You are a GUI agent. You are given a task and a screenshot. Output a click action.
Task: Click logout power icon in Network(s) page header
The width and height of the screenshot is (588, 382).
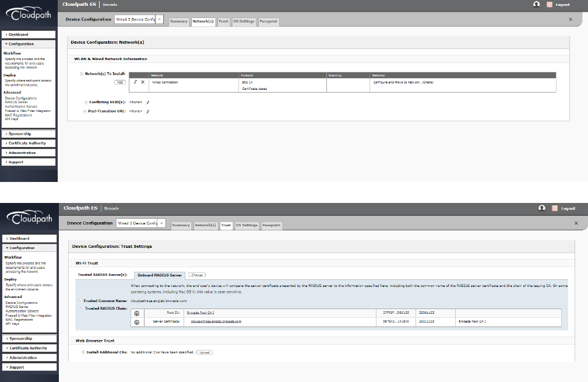tap(550, 5)
